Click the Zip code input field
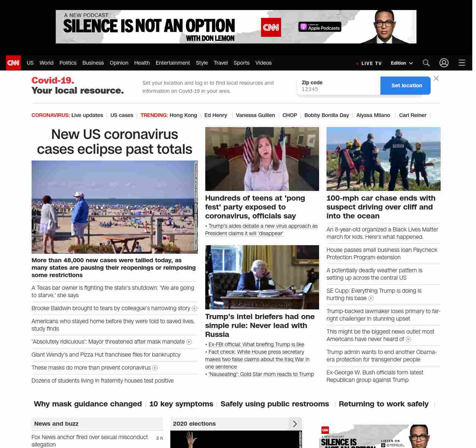 [x=338, y=89]
